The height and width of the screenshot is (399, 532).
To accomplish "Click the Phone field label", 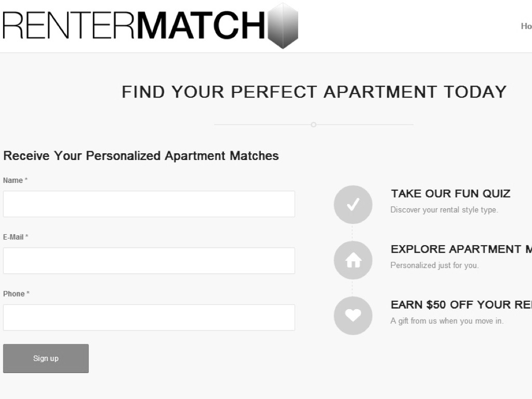I will point(14,294).
